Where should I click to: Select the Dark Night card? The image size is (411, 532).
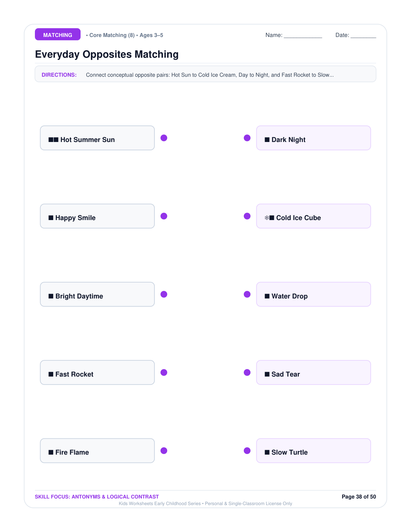coord(314,138)
